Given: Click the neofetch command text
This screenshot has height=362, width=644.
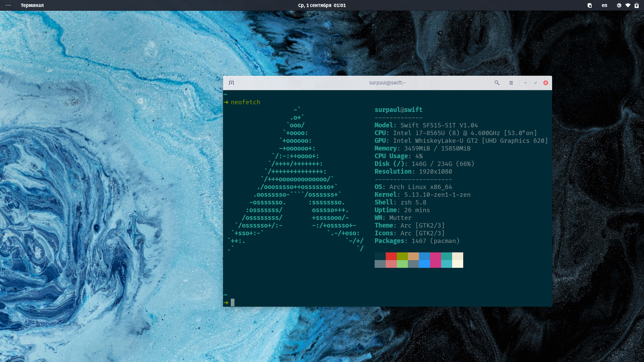Looking at the screenshot, I should pyautogui.click(x=246, y=102).
